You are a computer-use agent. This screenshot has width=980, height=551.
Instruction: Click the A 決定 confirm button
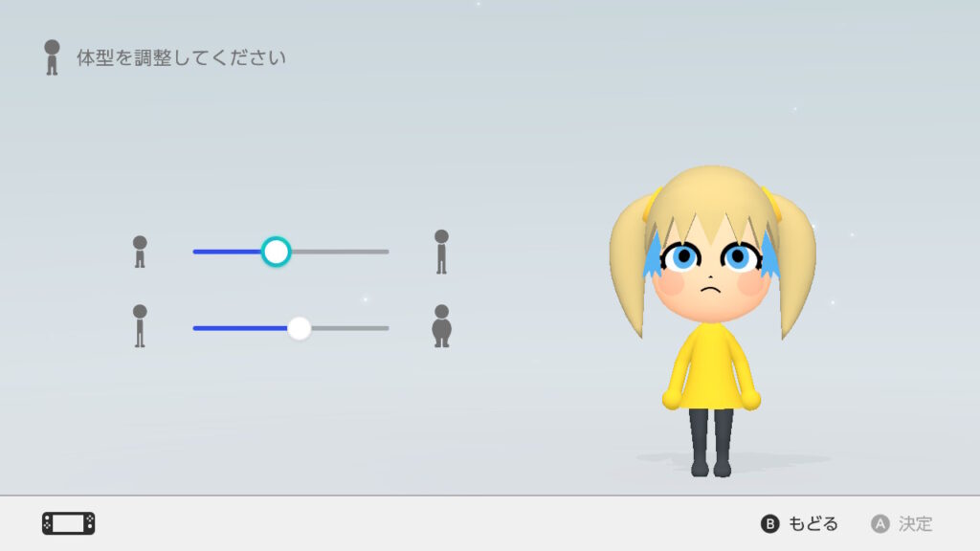[x=902, y=523]
